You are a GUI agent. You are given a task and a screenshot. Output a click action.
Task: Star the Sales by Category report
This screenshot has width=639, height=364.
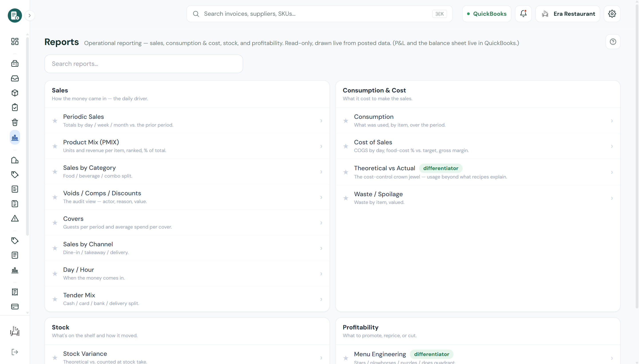point(55,172)
